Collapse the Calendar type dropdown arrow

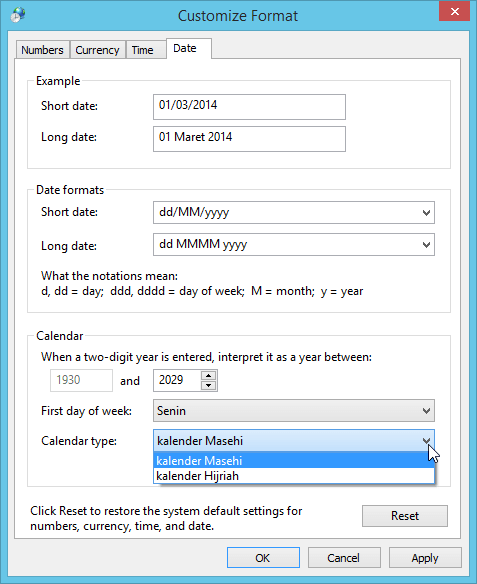(426, 441)
